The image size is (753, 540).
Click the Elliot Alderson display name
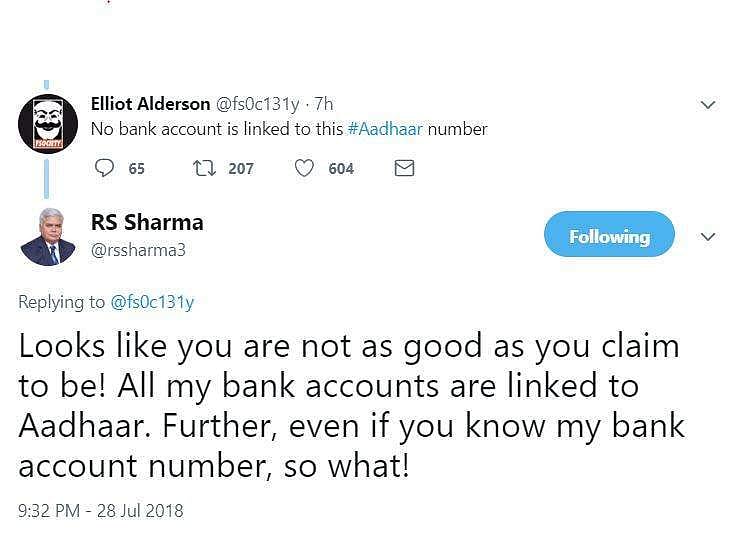[x=150, y=104]
